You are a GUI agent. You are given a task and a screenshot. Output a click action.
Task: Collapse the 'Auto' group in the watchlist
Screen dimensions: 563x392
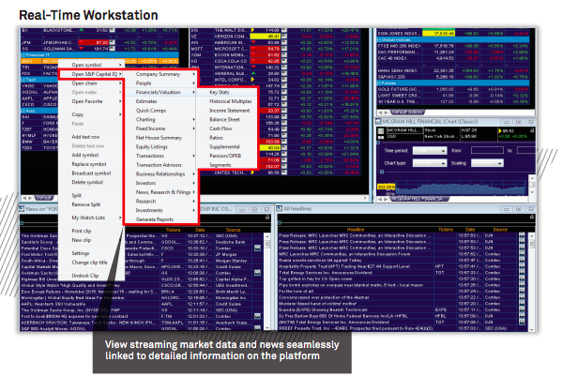click(x=23, y=111)
